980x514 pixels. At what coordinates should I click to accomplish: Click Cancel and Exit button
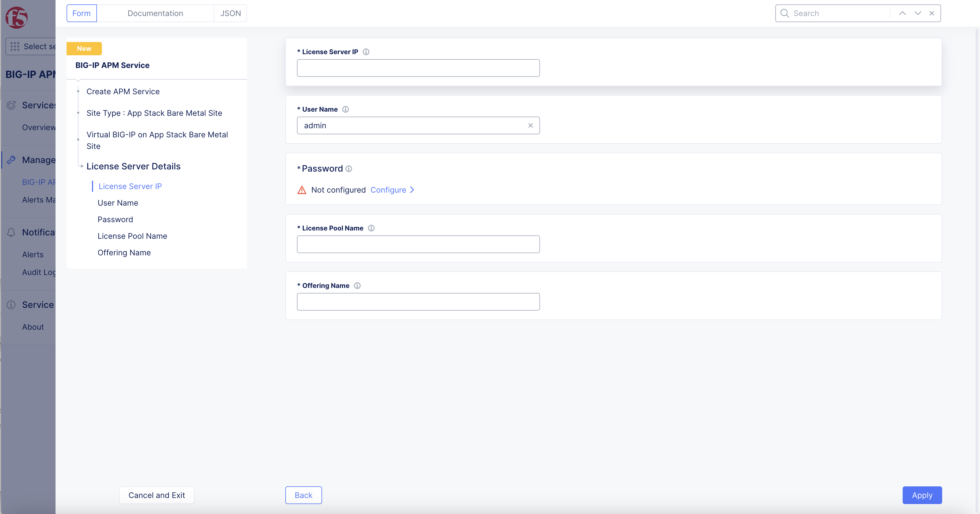pos(157,495)
